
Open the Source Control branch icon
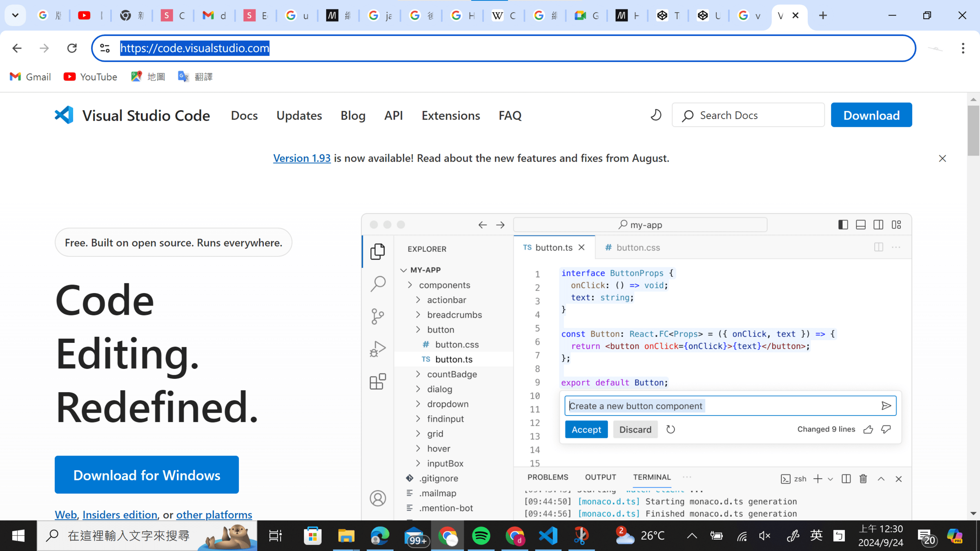(x=378, y=316)
